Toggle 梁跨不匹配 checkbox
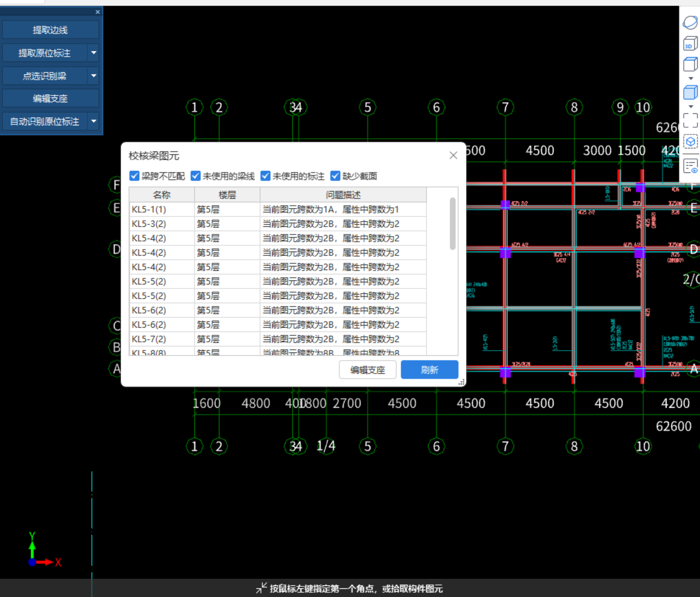 pyautogui.click(x=134, y=176)
